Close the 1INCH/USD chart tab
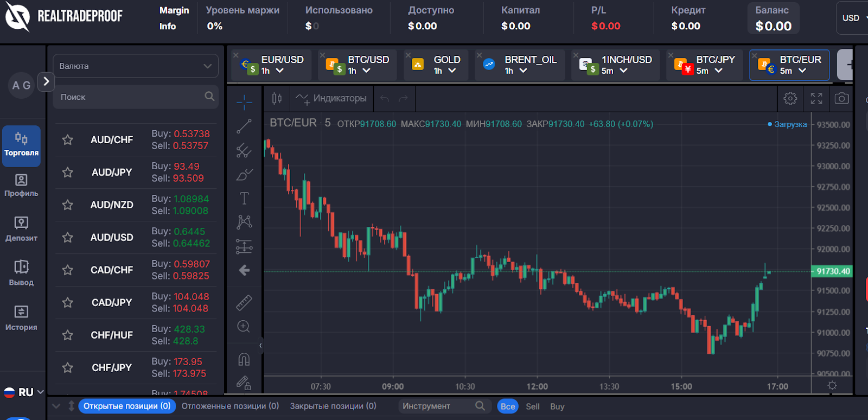 576,55
